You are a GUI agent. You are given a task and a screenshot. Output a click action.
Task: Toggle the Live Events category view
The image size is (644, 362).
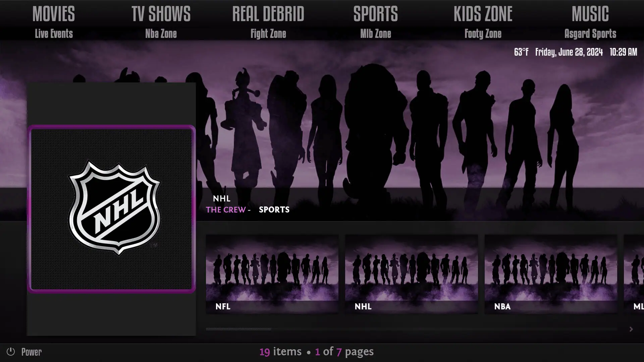tap(53, 33)
